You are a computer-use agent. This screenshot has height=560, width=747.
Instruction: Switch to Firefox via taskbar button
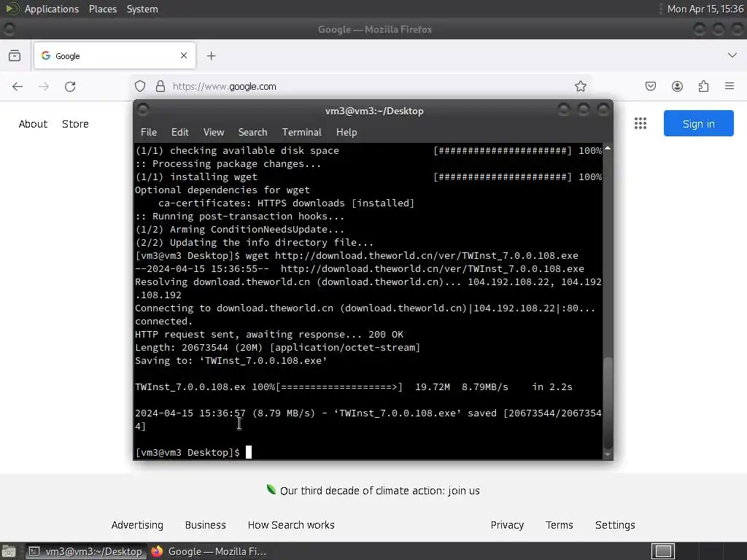[209, 551]
